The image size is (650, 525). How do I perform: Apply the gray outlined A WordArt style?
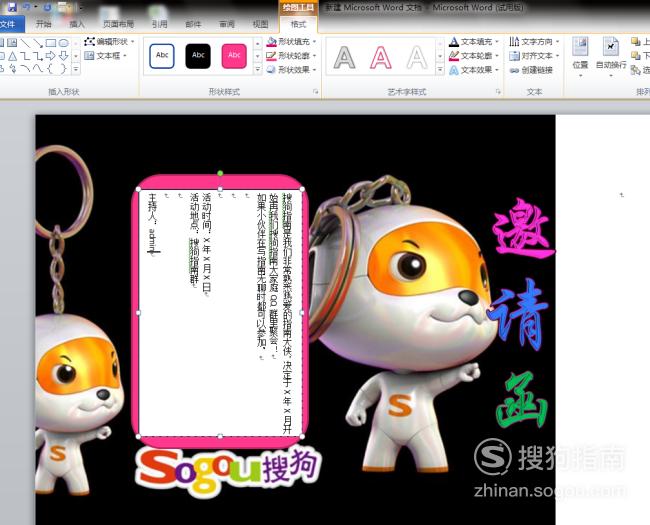click(344, 58)
